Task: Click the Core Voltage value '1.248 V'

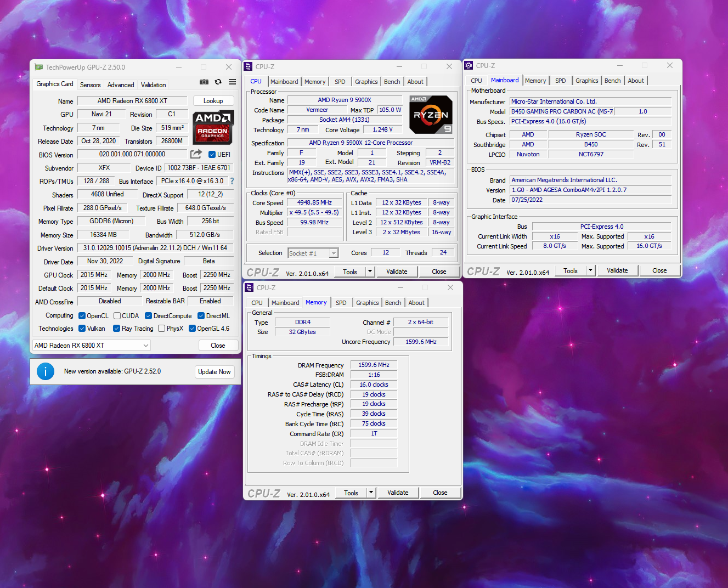Action: pyautogui.click(x=382, y=130)
